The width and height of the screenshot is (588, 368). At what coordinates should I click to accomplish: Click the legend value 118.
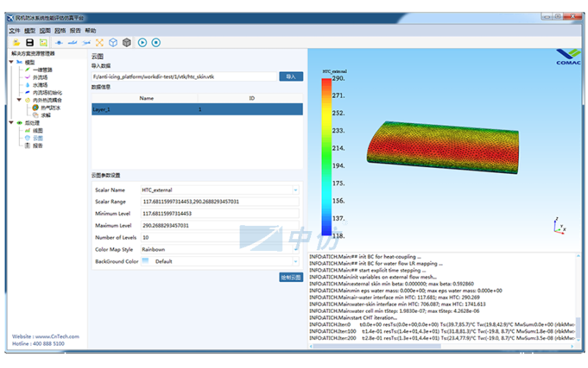click(x=338, y=236)
